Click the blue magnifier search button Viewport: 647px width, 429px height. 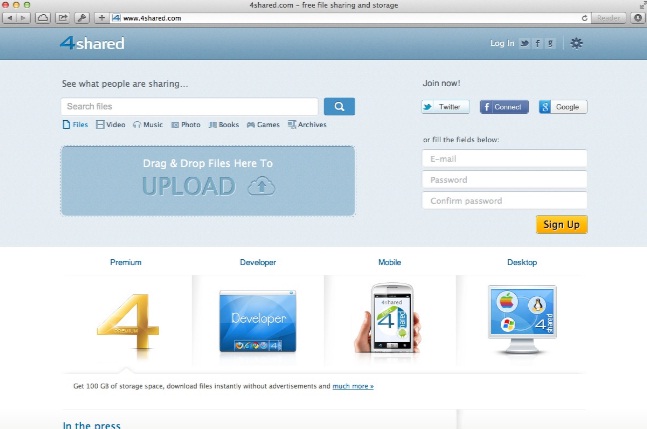click(339, 106)
